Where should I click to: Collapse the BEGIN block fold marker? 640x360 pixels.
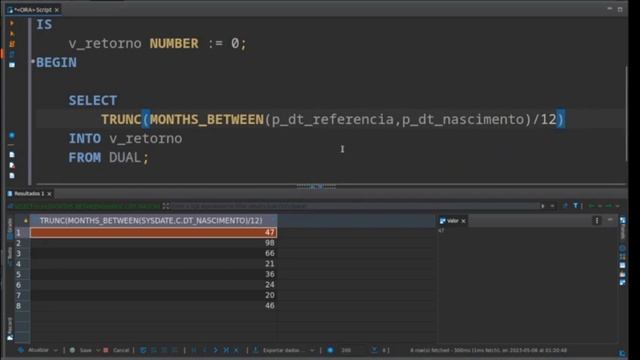click(33, 62)
